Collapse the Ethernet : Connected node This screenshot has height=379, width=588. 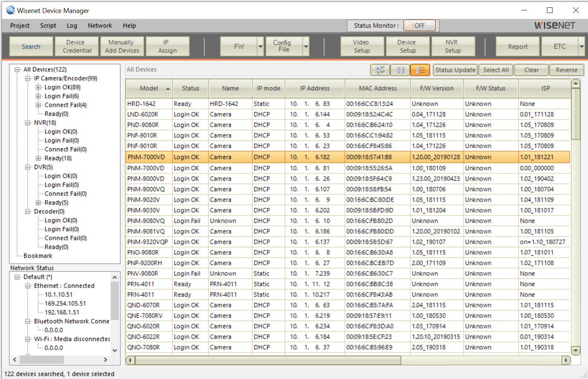[27, 286]
